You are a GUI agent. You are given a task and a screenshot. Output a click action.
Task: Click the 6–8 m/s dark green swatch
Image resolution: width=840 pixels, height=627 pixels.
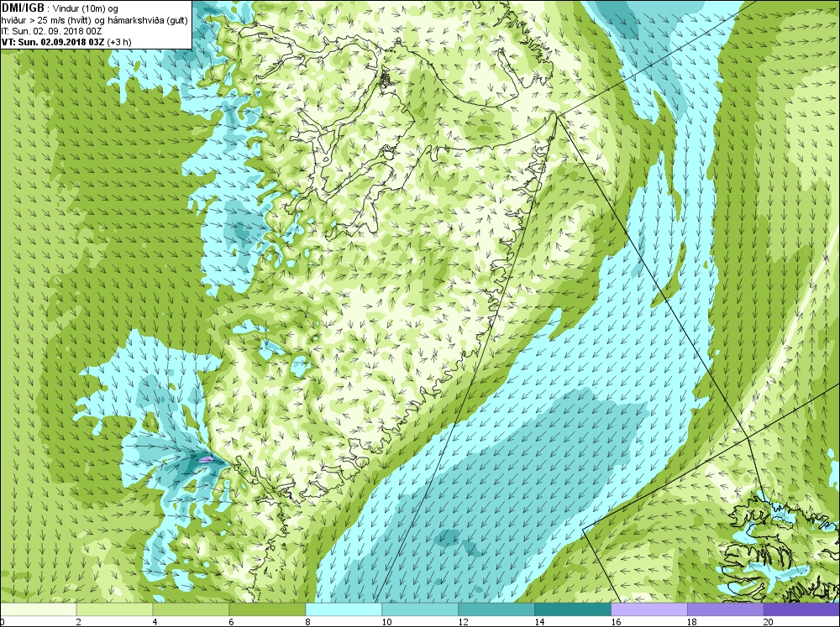(267, 609)
